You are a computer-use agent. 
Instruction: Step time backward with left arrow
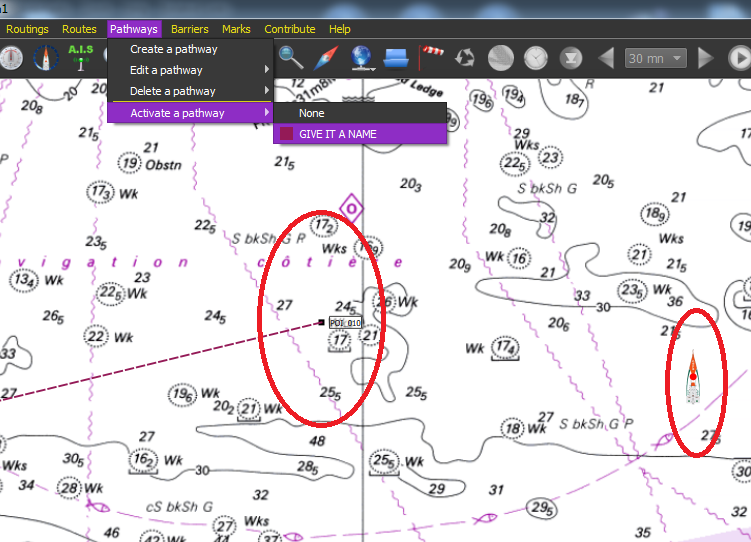tap(605, 58)
